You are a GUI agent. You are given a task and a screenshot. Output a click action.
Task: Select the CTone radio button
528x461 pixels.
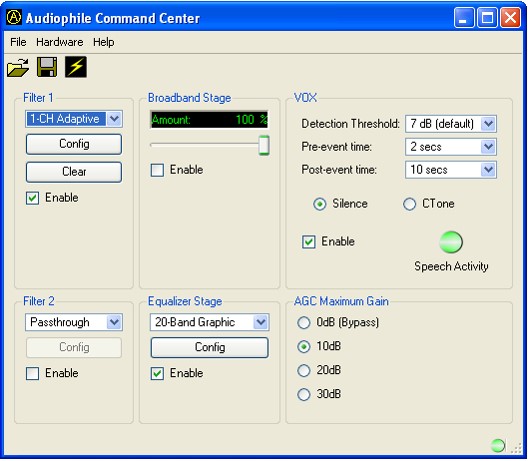pos(409,204)
